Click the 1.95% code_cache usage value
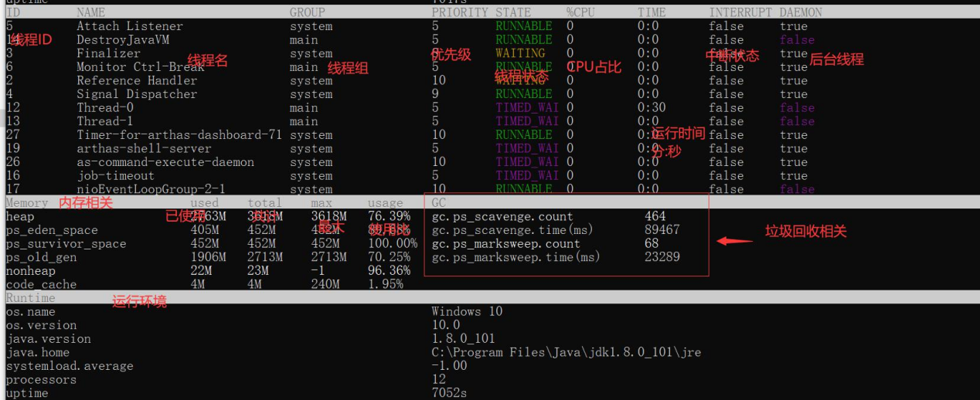 pos(386,285)
